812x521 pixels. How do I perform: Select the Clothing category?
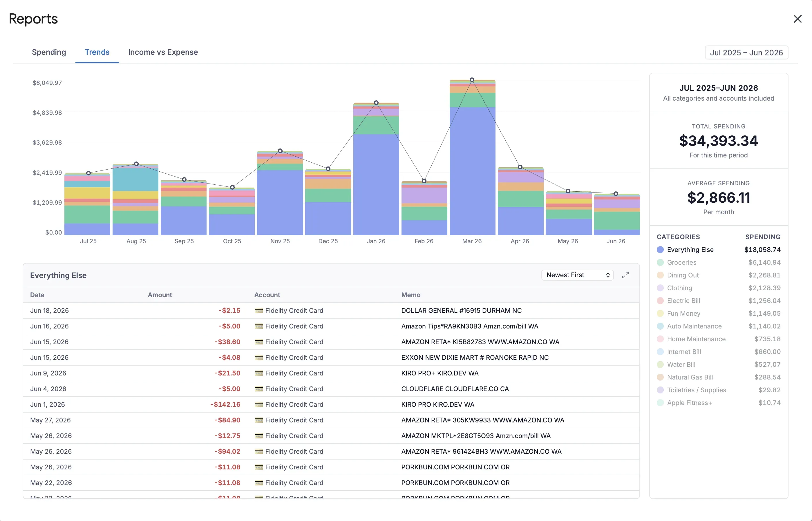pyautogui.click(x=719, y=288)
